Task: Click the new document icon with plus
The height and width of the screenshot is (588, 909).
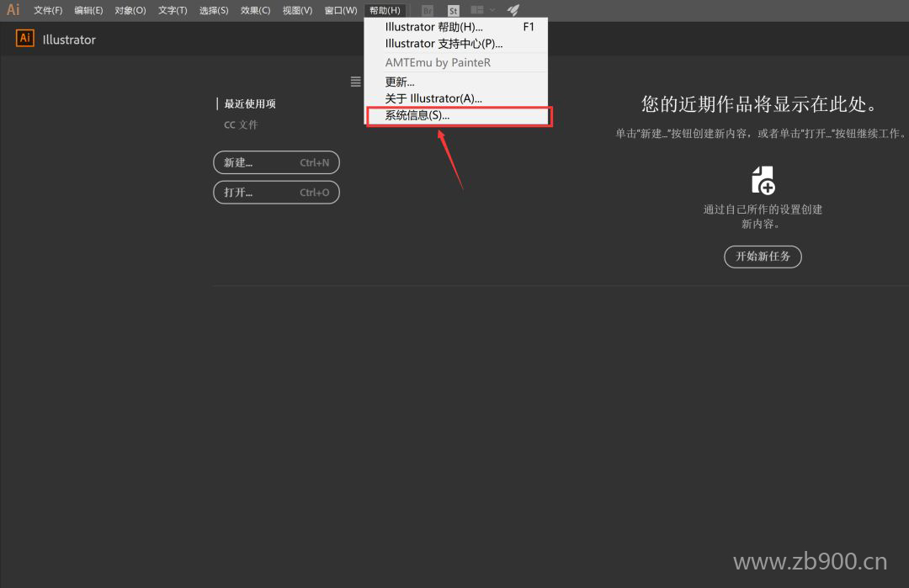Action: [x=763, y=180]
